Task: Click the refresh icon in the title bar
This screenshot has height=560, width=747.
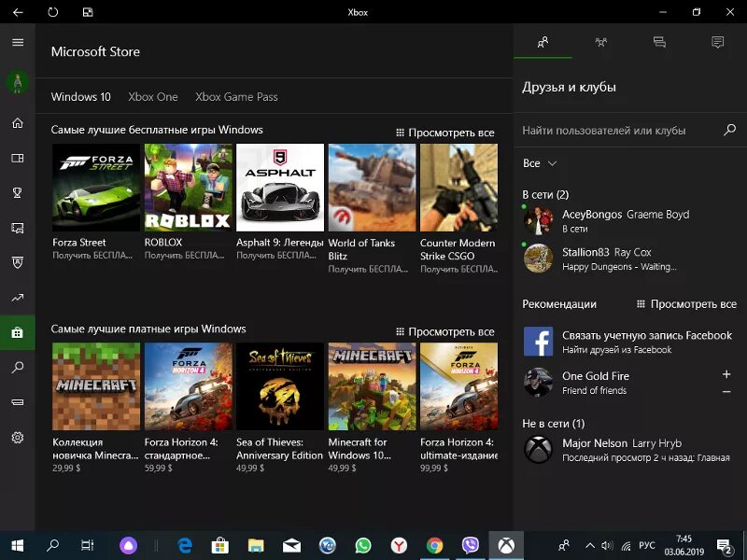Action: [53, 12]
